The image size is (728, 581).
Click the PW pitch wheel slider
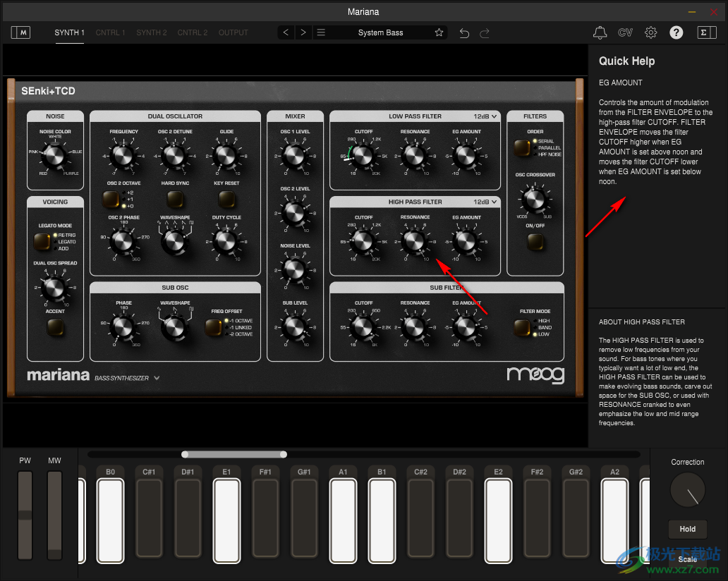click(25, 515)
